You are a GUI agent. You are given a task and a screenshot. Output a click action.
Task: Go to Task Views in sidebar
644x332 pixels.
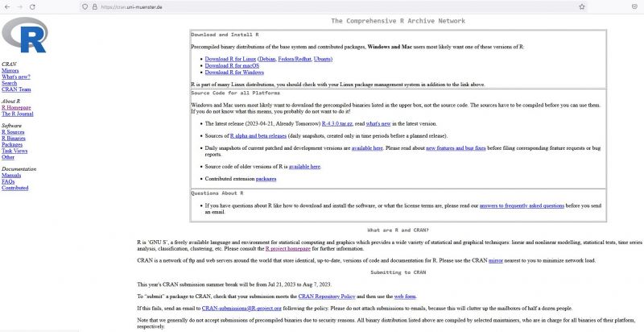click(x=14, y=151)
